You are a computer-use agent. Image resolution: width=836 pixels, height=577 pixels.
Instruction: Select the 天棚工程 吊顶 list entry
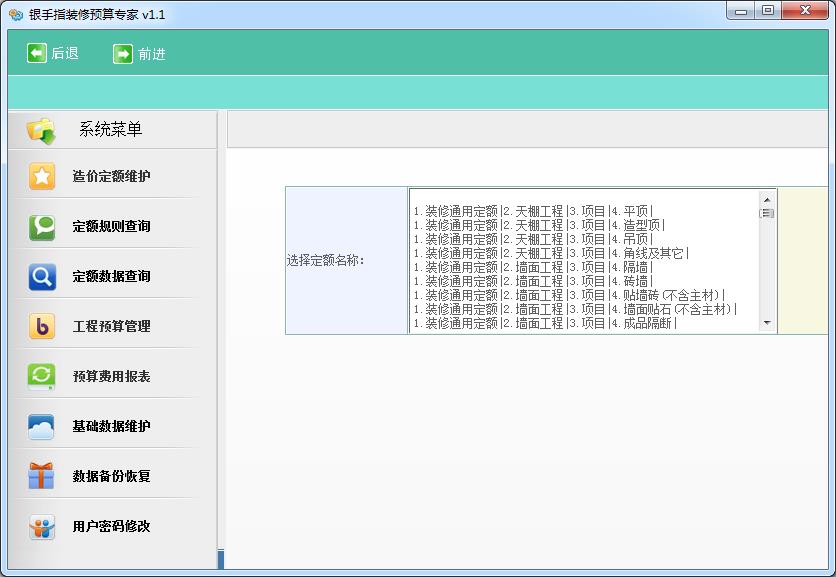[x=532, y=239]
